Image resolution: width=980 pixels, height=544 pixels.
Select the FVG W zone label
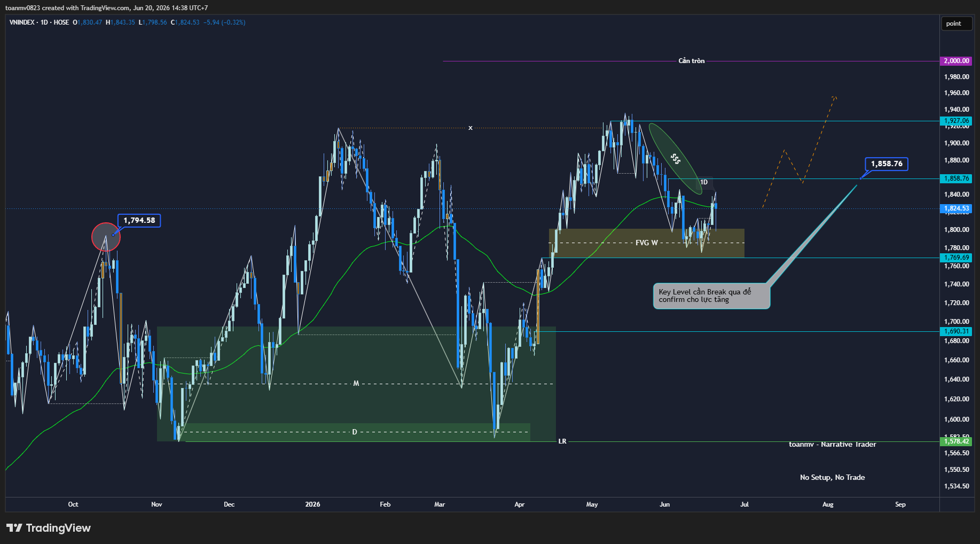coord(647,243)
